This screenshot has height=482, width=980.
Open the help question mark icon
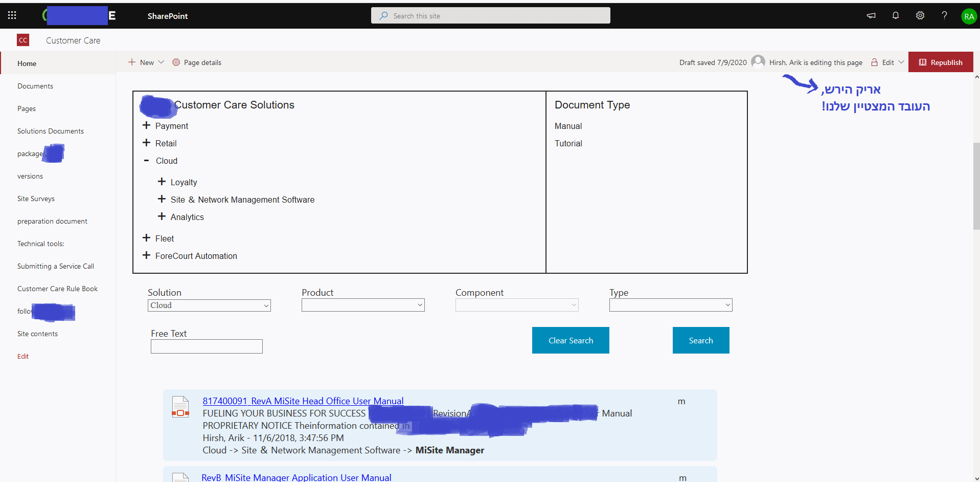[x=944, y=15]
